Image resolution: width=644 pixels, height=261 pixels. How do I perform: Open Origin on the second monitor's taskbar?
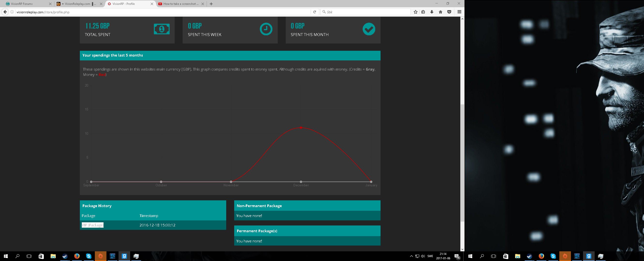tap(565, 256)
